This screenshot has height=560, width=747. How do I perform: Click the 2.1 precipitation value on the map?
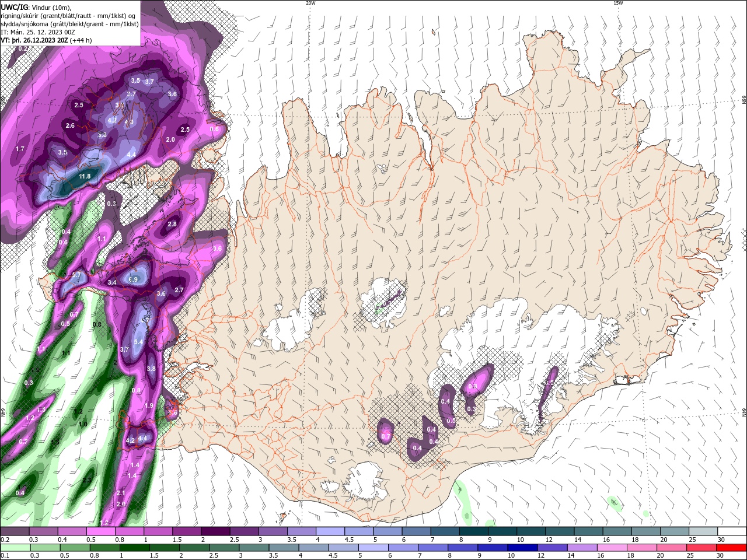[x=121, y=493]
